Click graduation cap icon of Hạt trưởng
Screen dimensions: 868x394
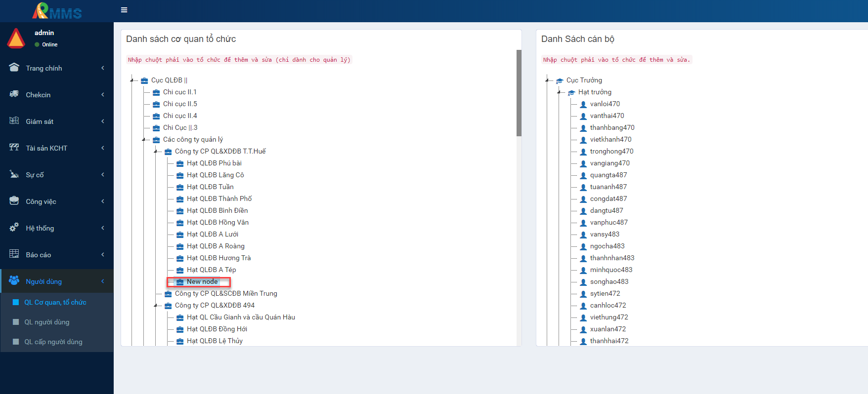pyautogui.click(x=571, y=92)
